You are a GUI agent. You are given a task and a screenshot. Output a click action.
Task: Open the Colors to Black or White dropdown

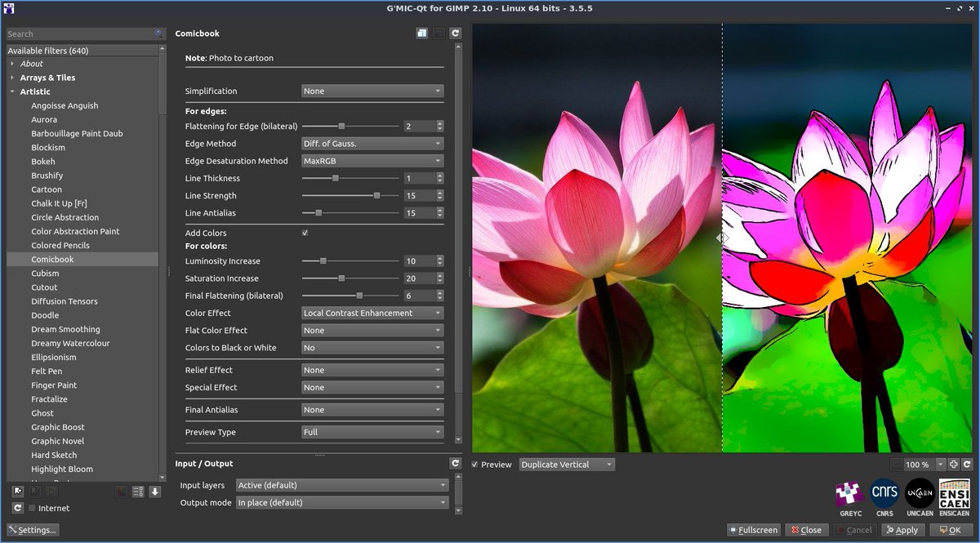[x=372, y=348]
